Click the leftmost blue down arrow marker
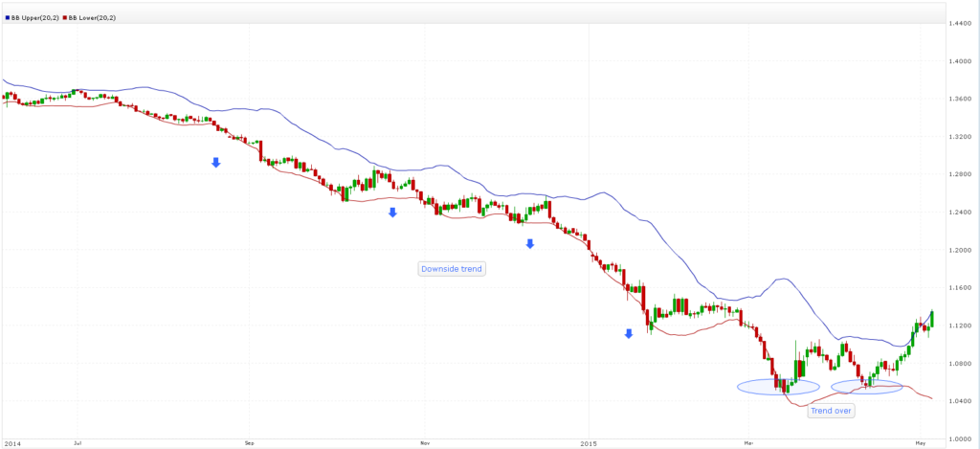980x449 pixels. coord(216,163)
